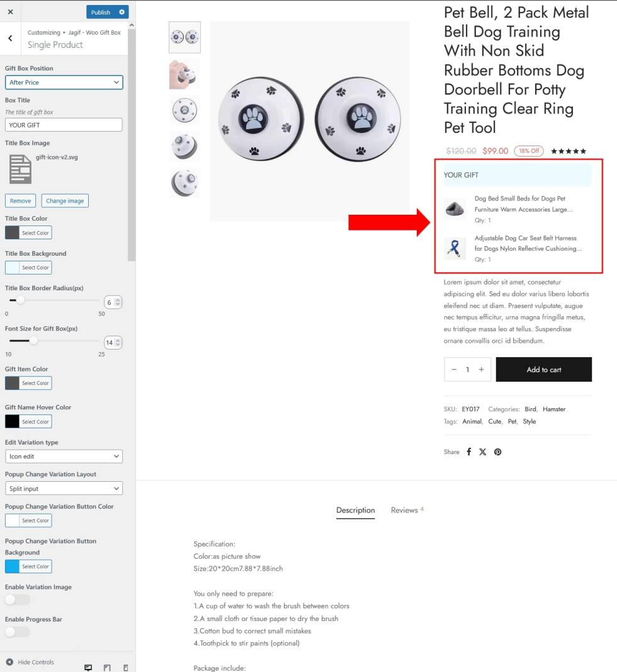Viewport: 617px width, 672px height.
Task: Toggle Enable Progress Bar switch
Action: 17,632
